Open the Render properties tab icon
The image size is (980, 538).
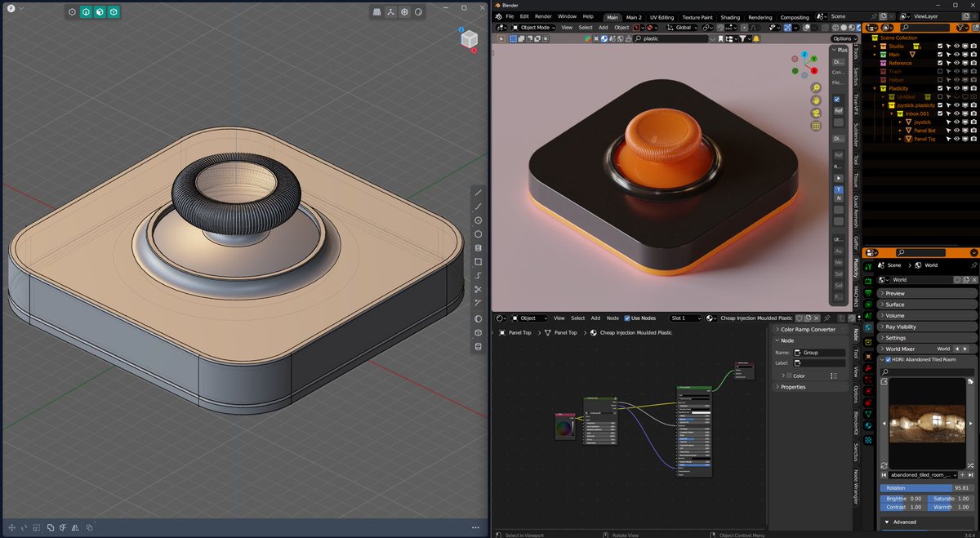[869, 279]
